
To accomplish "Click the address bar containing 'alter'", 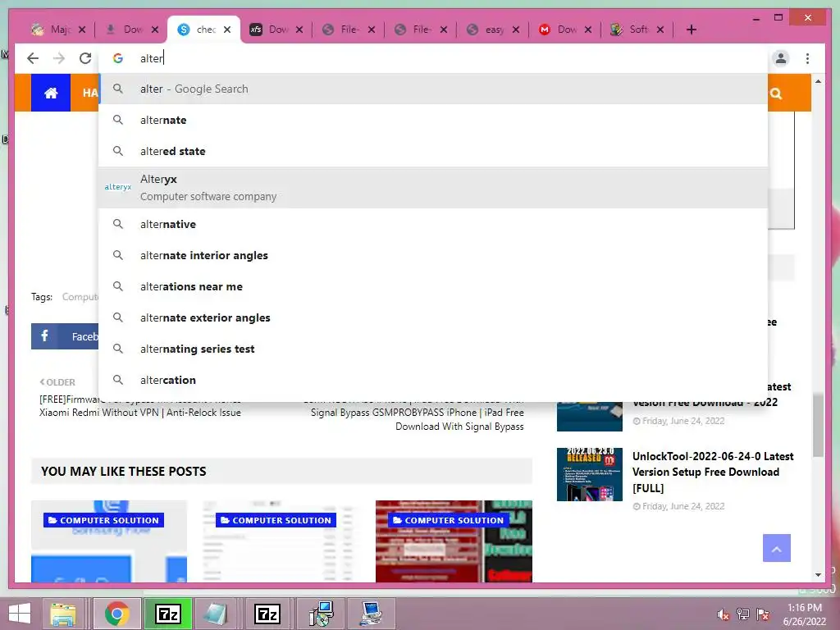I will coord(433,58).
